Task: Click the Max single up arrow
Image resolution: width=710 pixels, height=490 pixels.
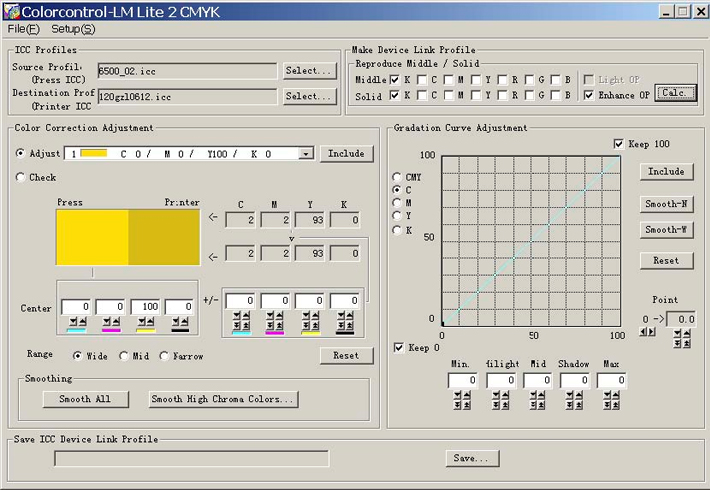Action: click(x=616, y=395)
